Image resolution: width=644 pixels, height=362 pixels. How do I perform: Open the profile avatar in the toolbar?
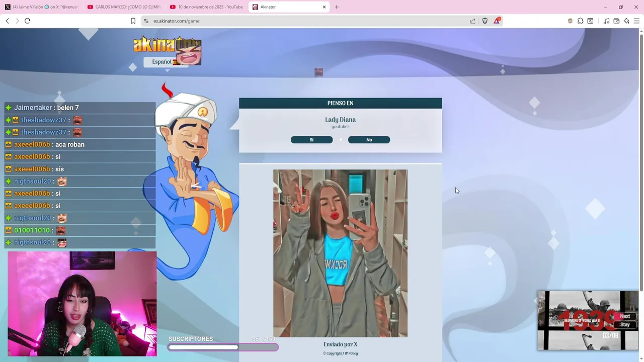[570, 21]
